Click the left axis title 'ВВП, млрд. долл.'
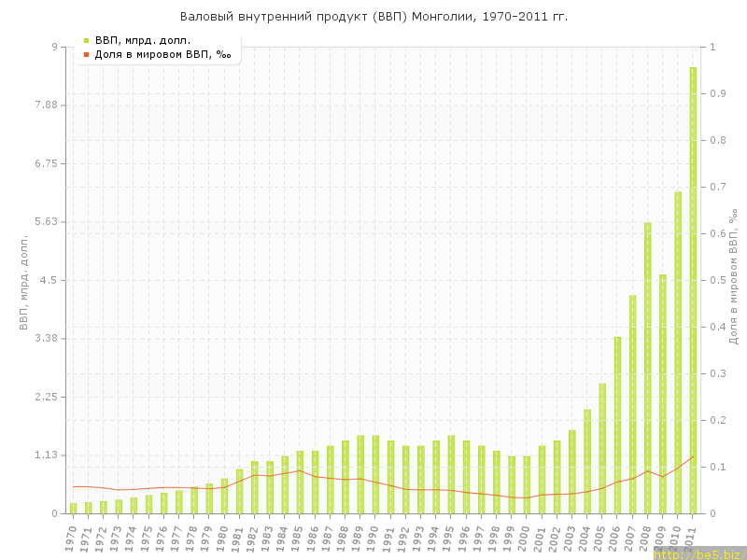747x560 pixels. click(x=23, y=280)
